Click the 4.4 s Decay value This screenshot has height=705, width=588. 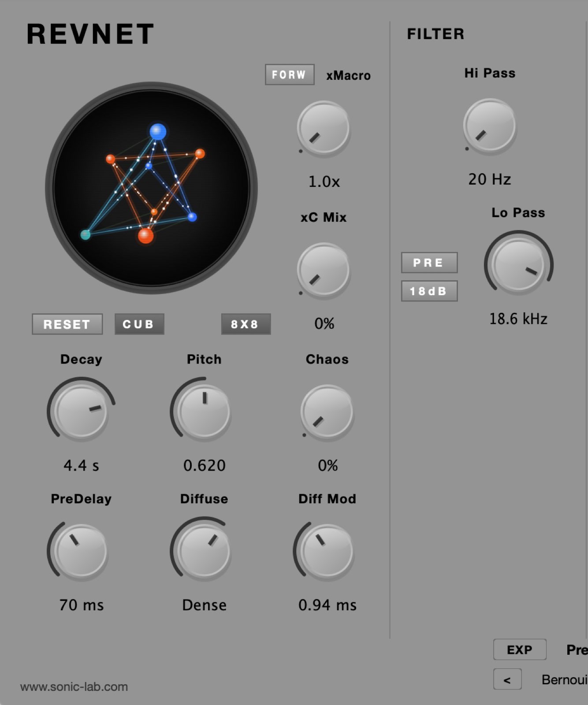click(x=82, y=466)
